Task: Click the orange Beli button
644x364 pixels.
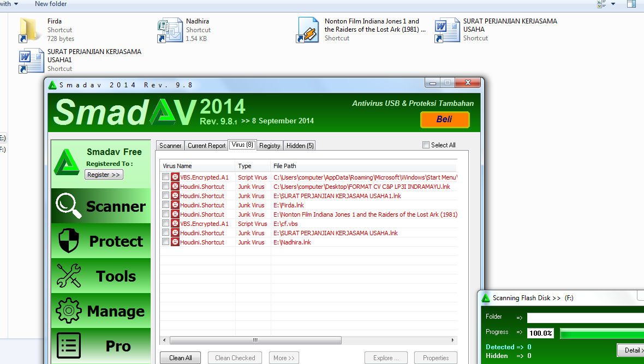Action: (444, 120)
